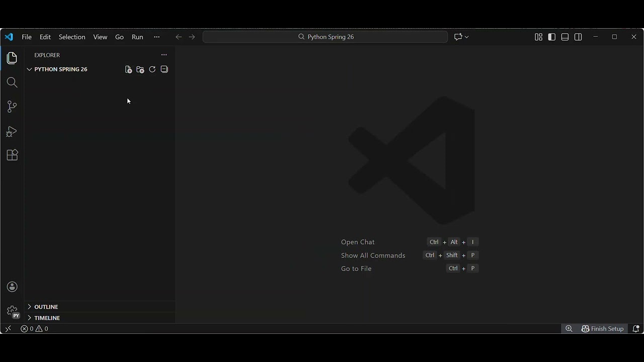The image size is (644, 362).
Task: Click Finish Setup in status bar
Action: 602,329
